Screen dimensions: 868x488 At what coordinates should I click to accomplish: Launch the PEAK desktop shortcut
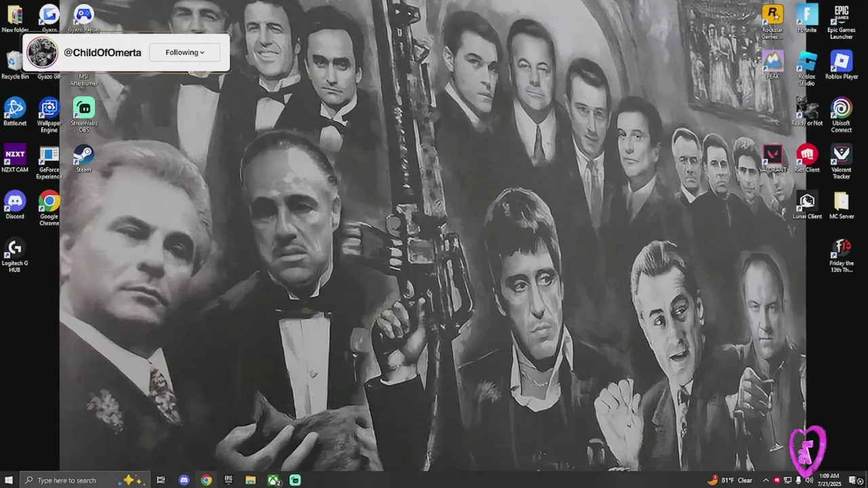[x=772, y=65]
